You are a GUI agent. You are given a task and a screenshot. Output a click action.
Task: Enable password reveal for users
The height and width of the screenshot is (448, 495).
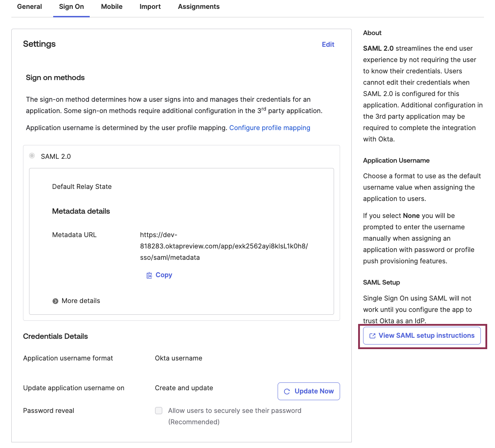[158, 410]
